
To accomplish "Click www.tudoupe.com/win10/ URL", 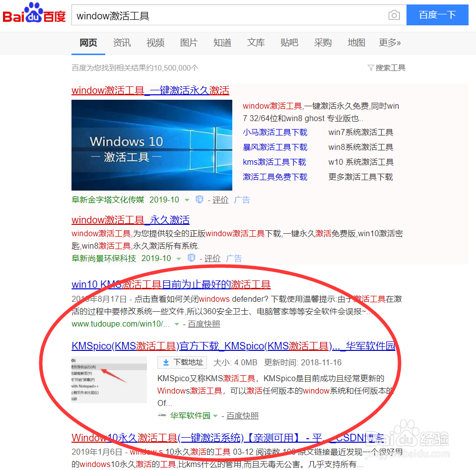I will (121, 324).
